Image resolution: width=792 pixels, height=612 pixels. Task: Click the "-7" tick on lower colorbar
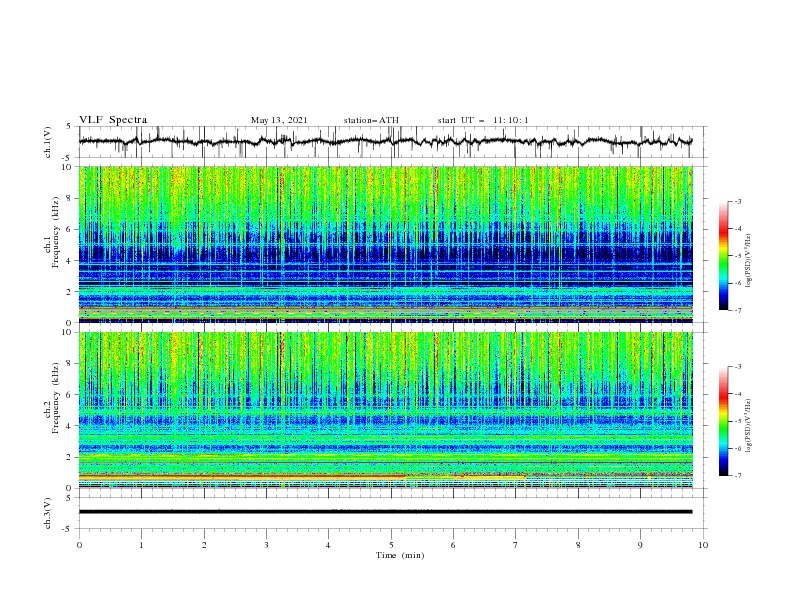point(738,475)
